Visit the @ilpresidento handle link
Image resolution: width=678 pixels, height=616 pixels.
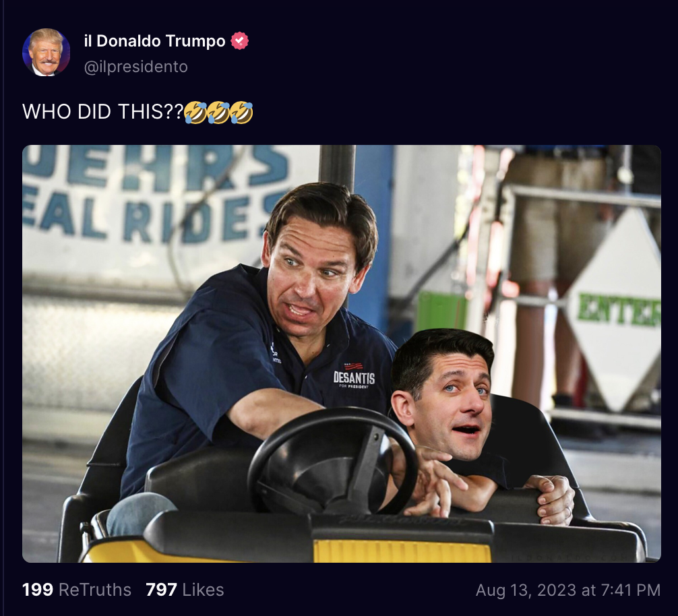pos(135,67)
